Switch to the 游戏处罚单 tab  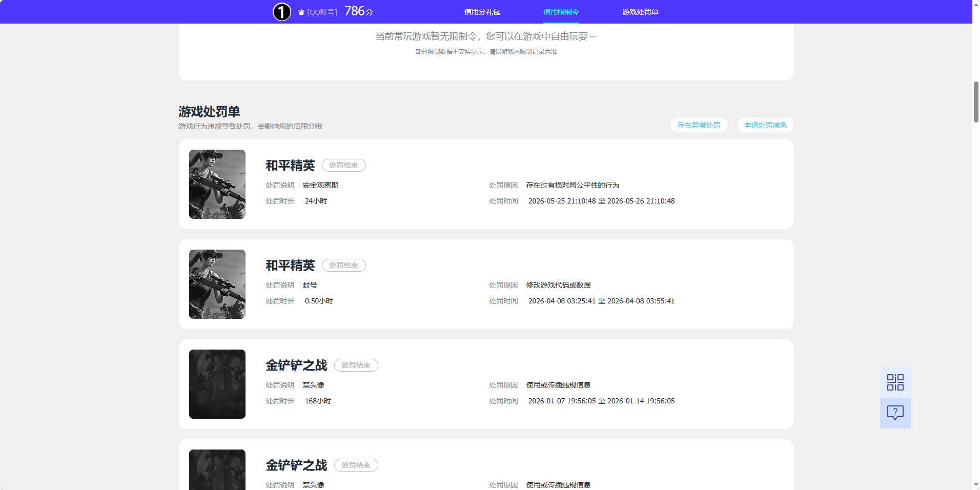click(x=640, y=12)
